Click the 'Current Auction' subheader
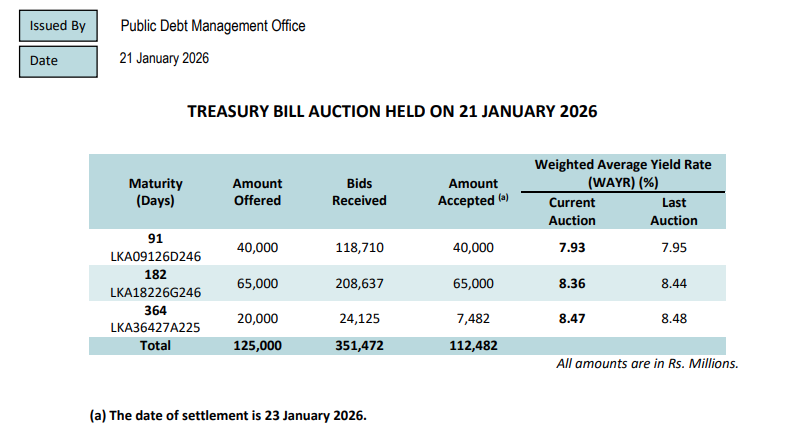 (x=572, y=211)
